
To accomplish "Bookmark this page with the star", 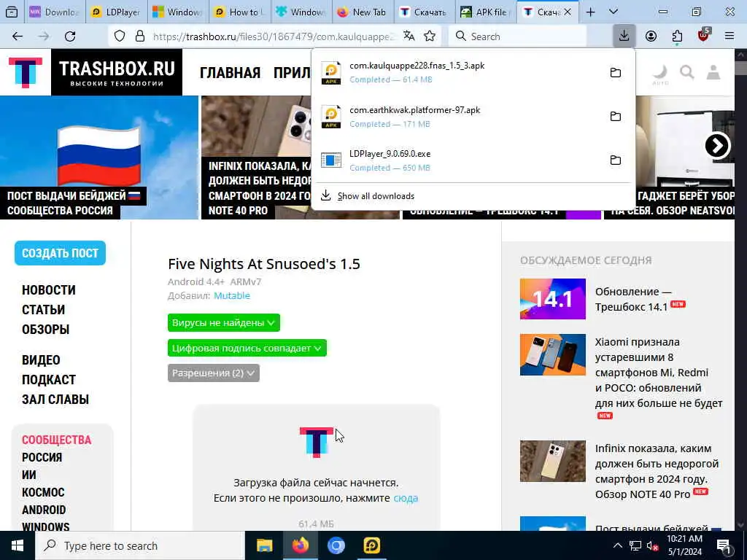I will point(430,36).
